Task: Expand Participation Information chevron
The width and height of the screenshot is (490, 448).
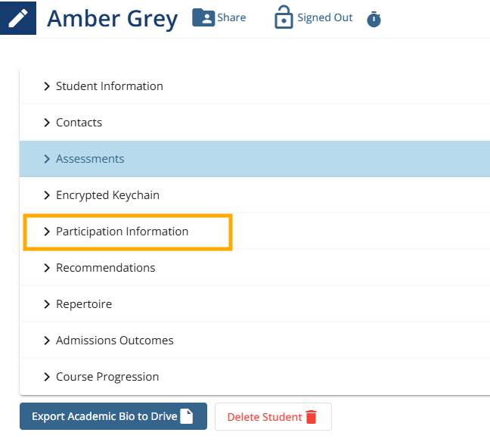Action: [47, 232]
